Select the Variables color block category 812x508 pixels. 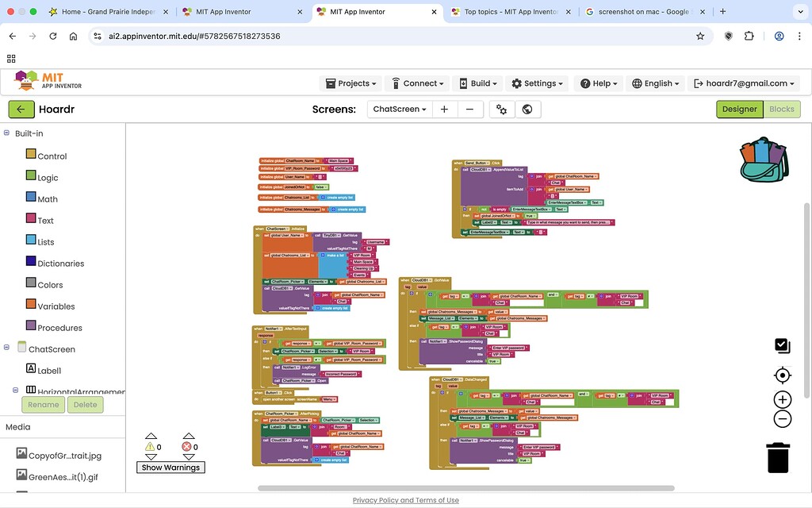[x=56, y=306]
